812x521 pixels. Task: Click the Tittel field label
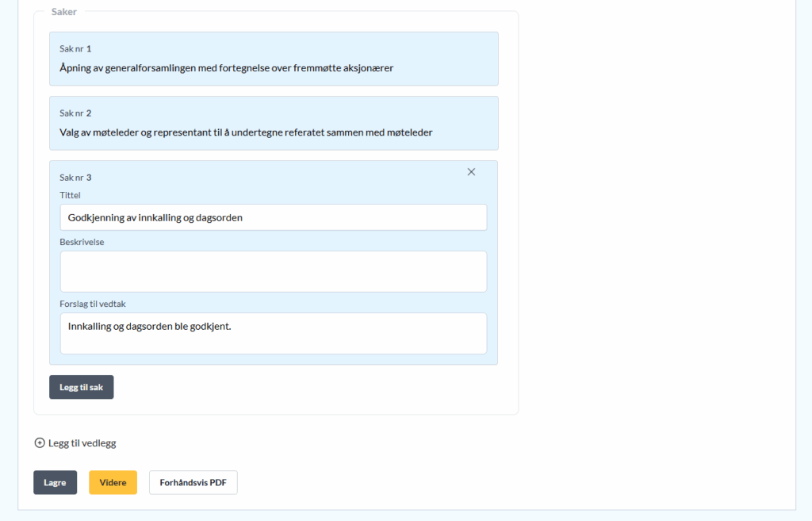point(70,195)
